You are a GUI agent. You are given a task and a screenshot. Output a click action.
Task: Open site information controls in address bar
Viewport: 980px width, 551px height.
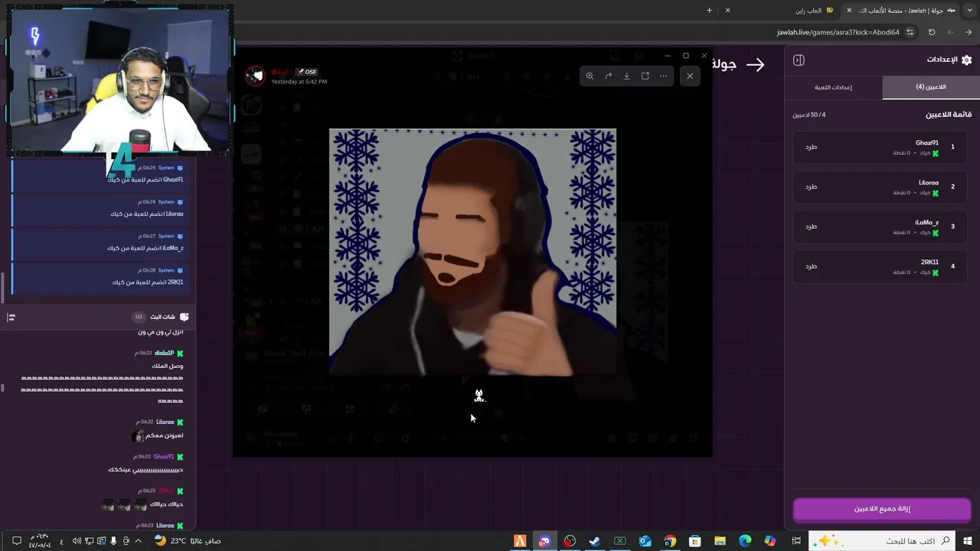(x=910, y=32)
